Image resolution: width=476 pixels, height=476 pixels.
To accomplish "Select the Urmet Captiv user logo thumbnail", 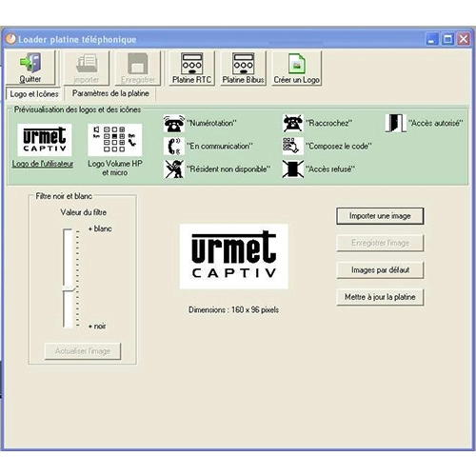I will [45, 140].
